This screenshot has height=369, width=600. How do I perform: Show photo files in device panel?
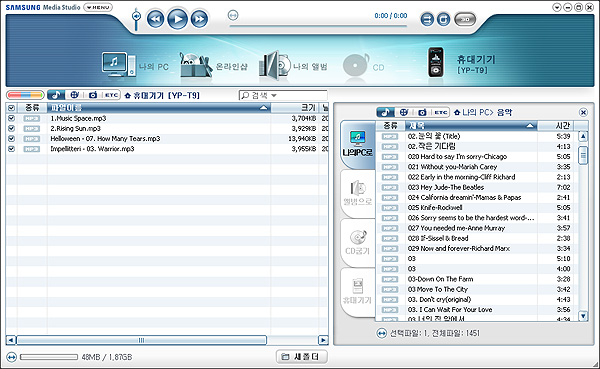(x=93, y=95)
